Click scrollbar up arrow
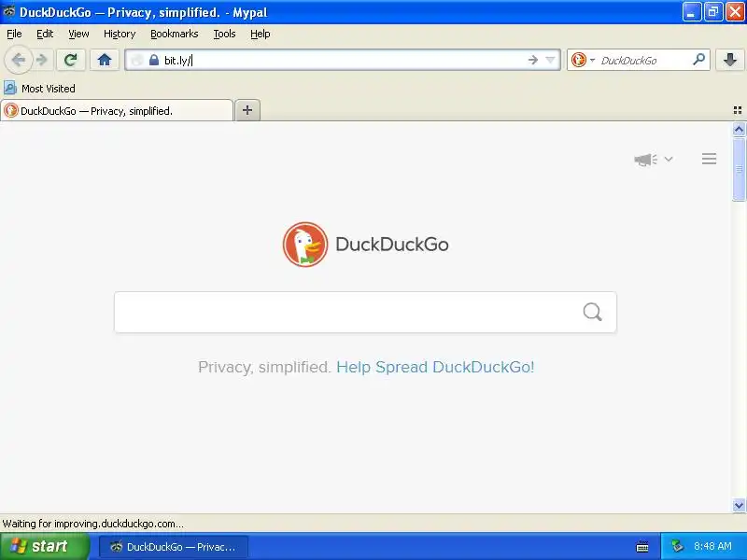Screen dimensions: 747x560 pos(739,129)
